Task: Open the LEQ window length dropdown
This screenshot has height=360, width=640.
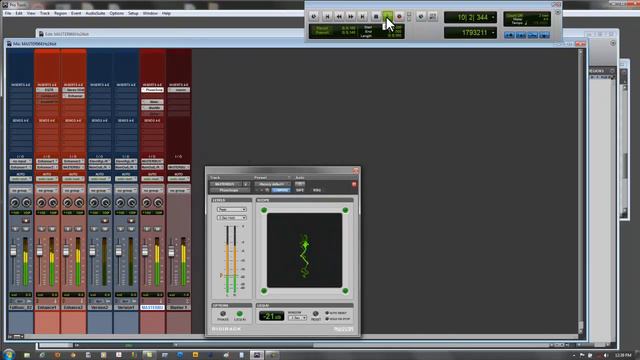Action: 297,318
